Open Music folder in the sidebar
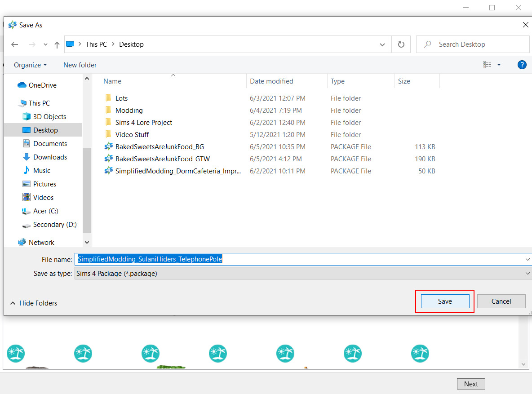 (x=36, y=170)
